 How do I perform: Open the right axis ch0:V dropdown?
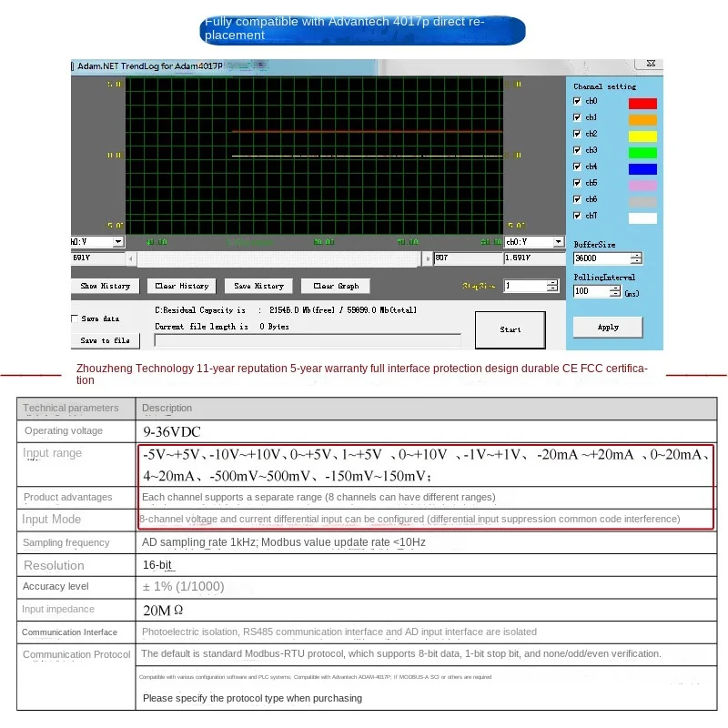click(559, 242)
